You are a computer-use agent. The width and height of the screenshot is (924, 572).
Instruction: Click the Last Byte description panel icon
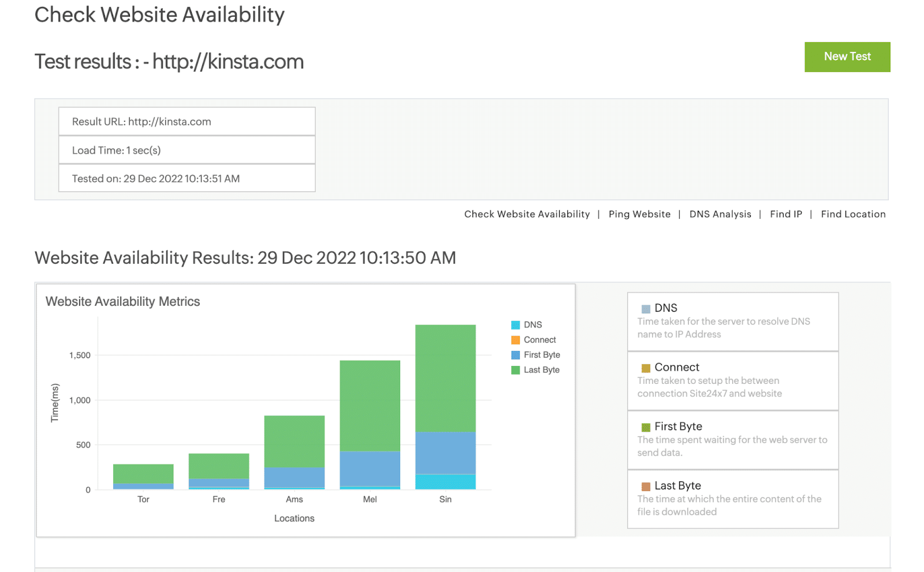click(646, 487)
